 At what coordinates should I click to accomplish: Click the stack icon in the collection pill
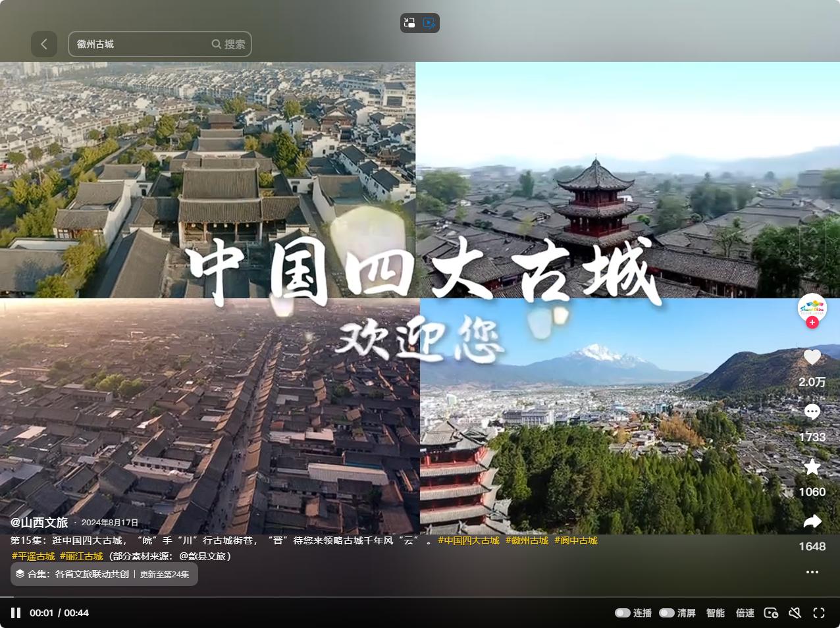(x=20, y=574)
